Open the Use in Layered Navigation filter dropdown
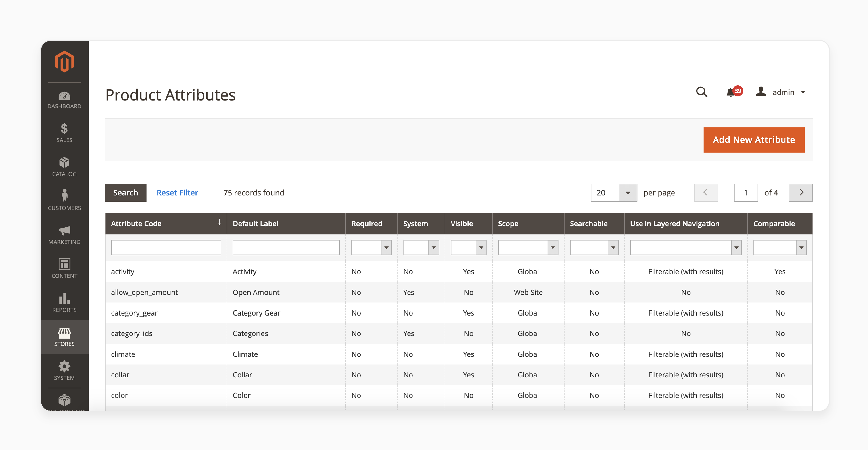 click(x=686, y=248)
